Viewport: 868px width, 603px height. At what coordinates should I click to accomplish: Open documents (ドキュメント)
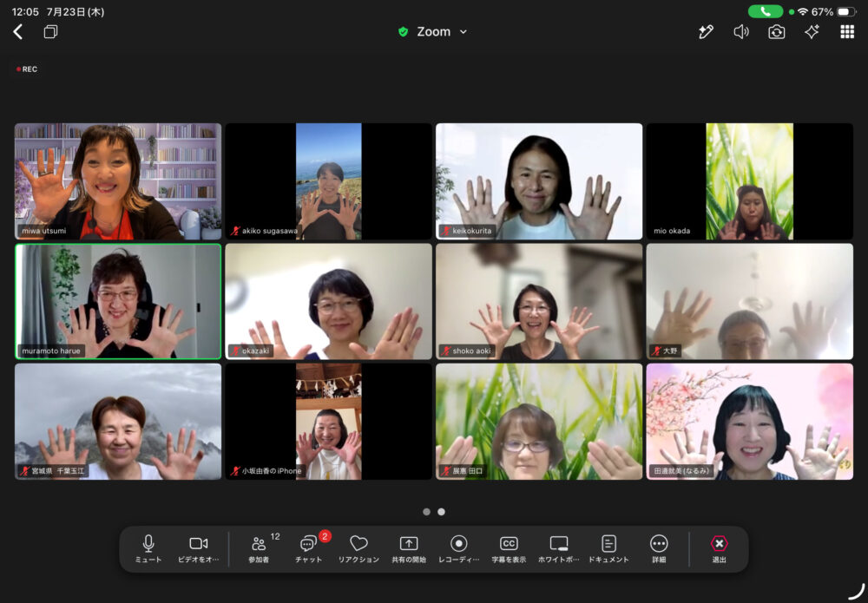[x=608, y=549]
